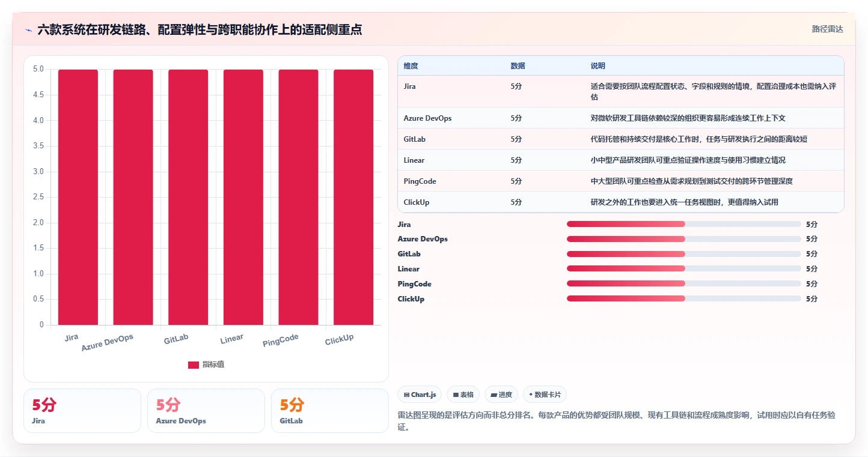This screenshot has height=457, width=868.
Task: Click the PingCode progress bar
Action: 684,283
